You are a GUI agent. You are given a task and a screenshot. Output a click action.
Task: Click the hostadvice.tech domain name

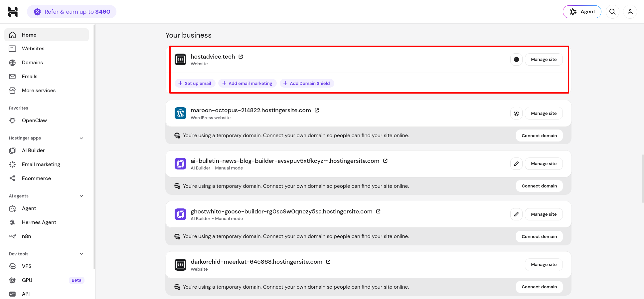click(x=213, y=57)
